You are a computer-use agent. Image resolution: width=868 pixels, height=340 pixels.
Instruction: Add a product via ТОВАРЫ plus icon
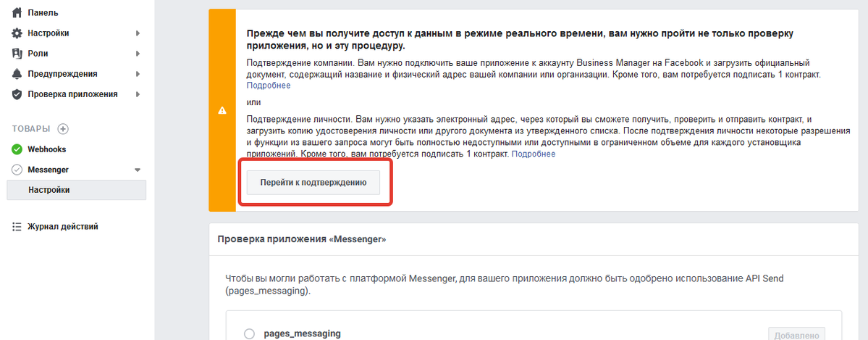click(x=63, y=129)
